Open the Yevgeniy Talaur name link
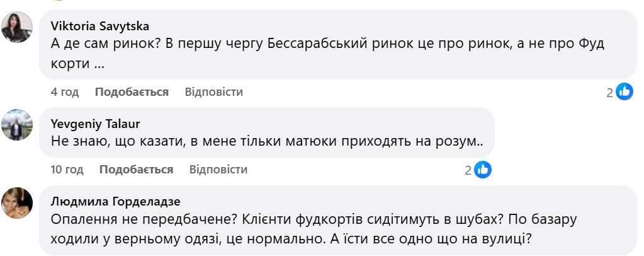The height and width of the screenshot is (256, 644). click(95, 124)
